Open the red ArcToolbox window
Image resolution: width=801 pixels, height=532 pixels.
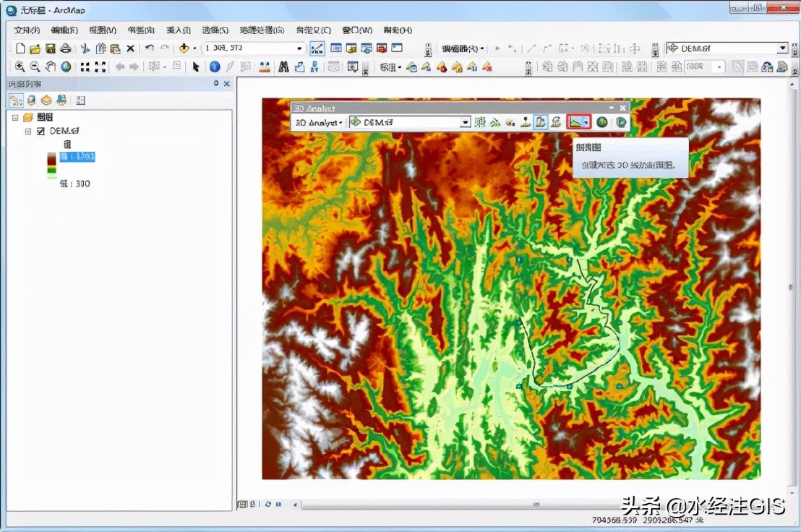[382, 48]
